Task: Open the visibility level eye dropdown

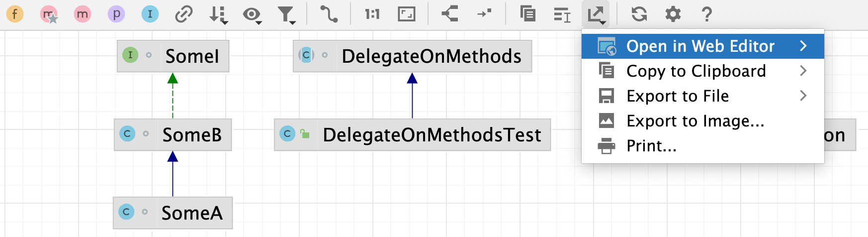Action: (252, 14)
